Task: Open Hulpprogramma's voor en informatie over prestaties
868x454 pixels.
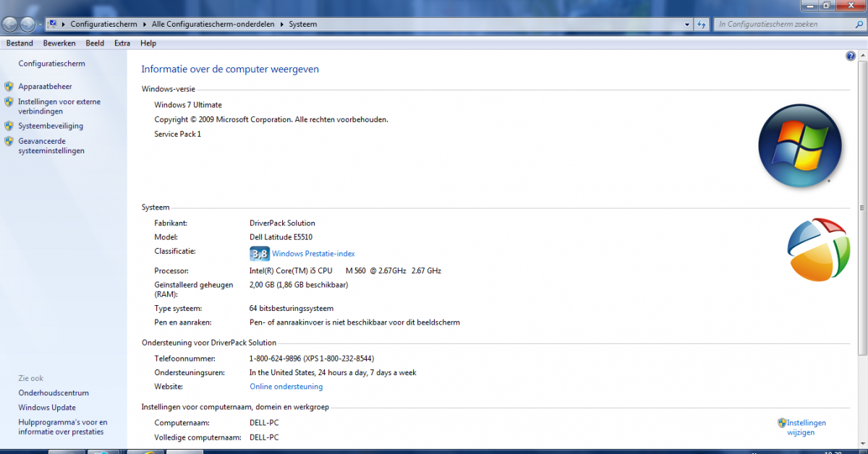Action: coord(63,427)
